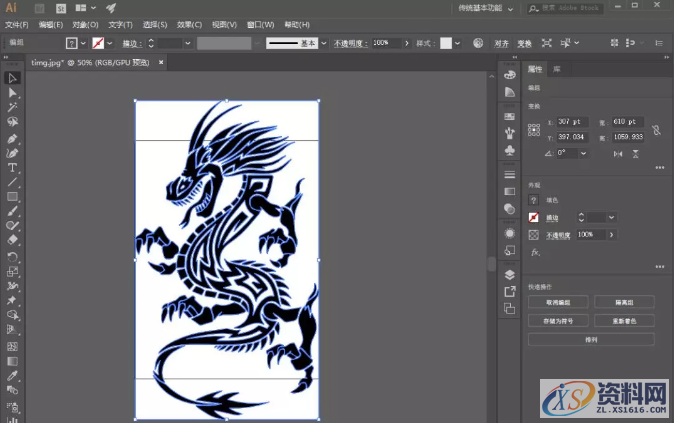Viewport: 674px width, 423px height.
Task: Switch to the 库 panel tab
Action: [x=557, y=69]
